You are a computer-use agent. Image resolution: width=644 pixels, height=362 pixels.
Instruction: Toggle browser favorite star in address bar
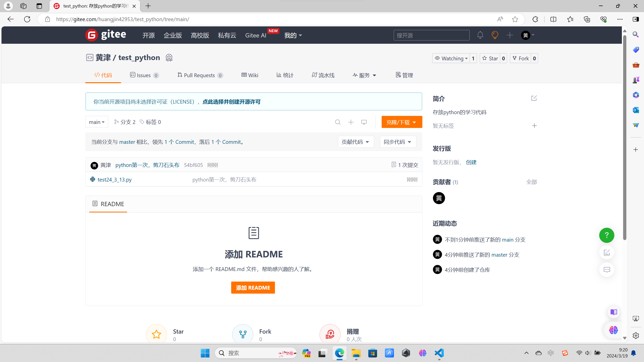[515, 19]
